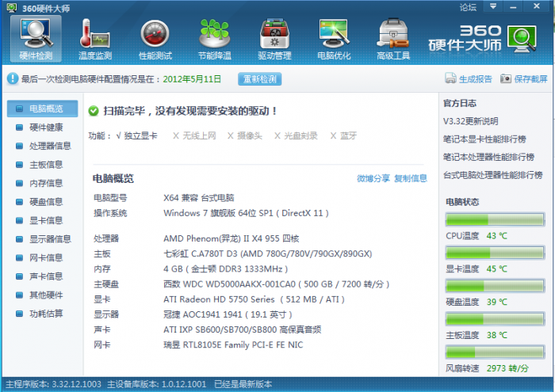Click the 七彩虹 C.A780T D3 motherboard text
The width and height of the screenshot is (555, 392).
(x=268, y=253)
